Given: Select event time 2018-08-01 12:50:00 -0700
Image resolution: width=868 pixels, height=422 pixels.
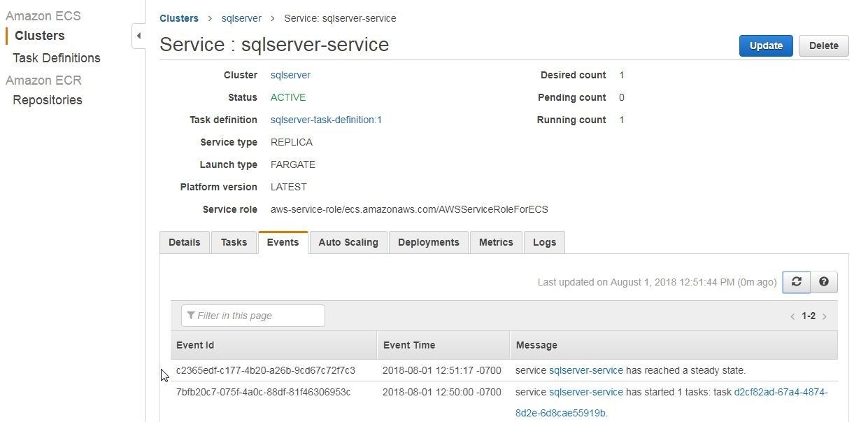Looking at the screenshot, I should (442, 392).
